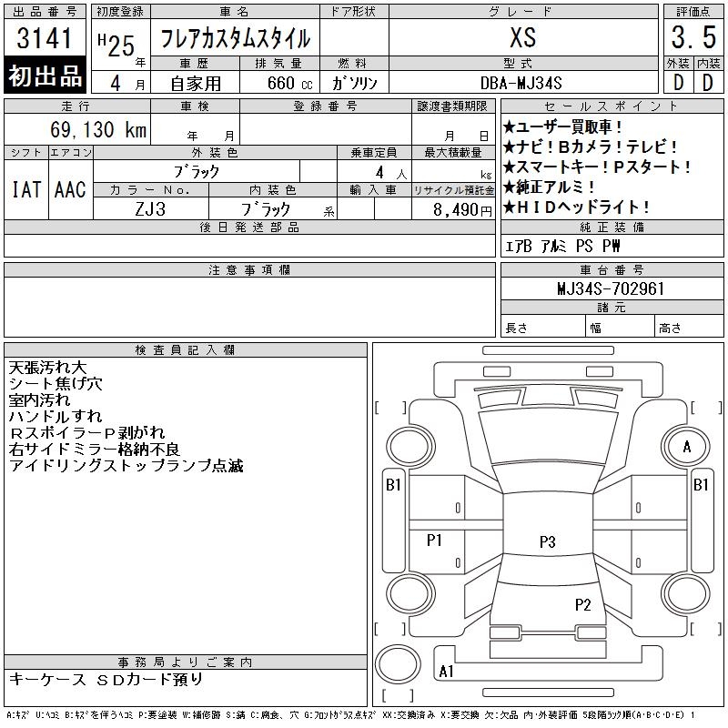Click the model code DBA-MJ34S
The height and width of the screenshot is (728, 728).
point(521,83)
